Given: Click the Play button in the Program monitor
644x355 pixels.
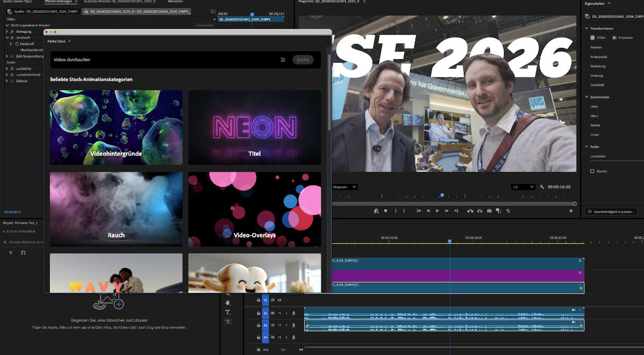Looking at the screenshot, I should tap(437, 211).
